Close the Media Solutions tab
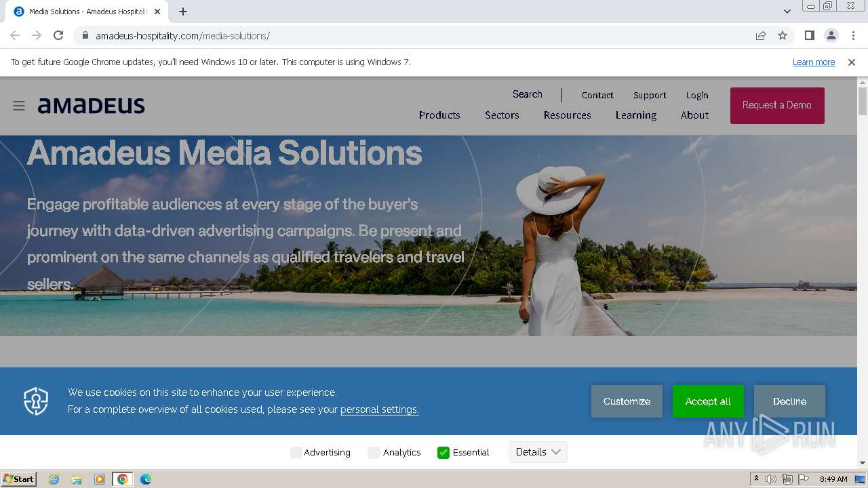868x488 pixels. (157, 12)
